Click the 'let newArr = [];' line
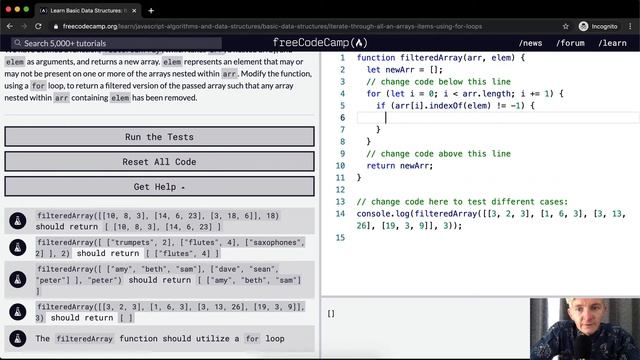Viewport: 640px width, 360px height. [x=404, y=70]
